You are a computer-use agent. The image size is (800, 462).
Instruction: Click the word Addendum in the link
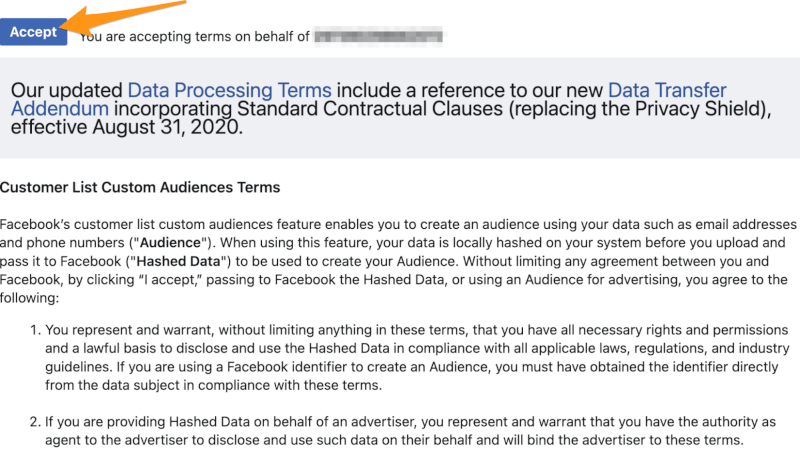(60, 109)
